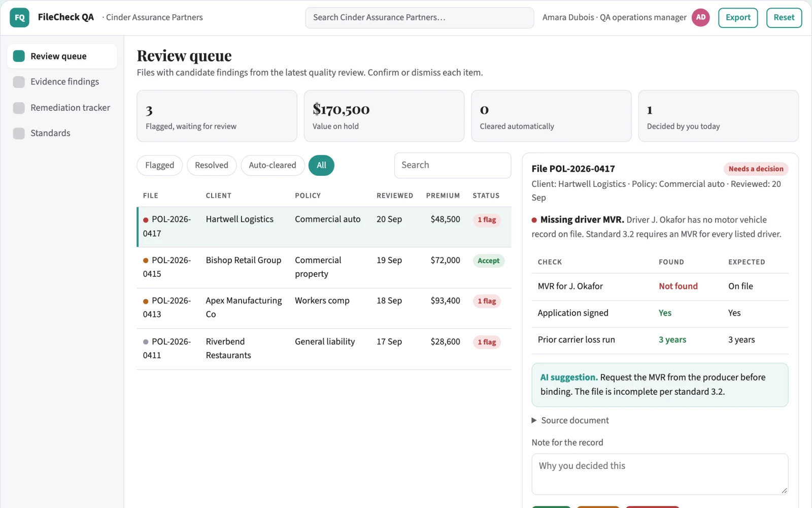Open the Riverbend Restaurants file

click(324, 348)
